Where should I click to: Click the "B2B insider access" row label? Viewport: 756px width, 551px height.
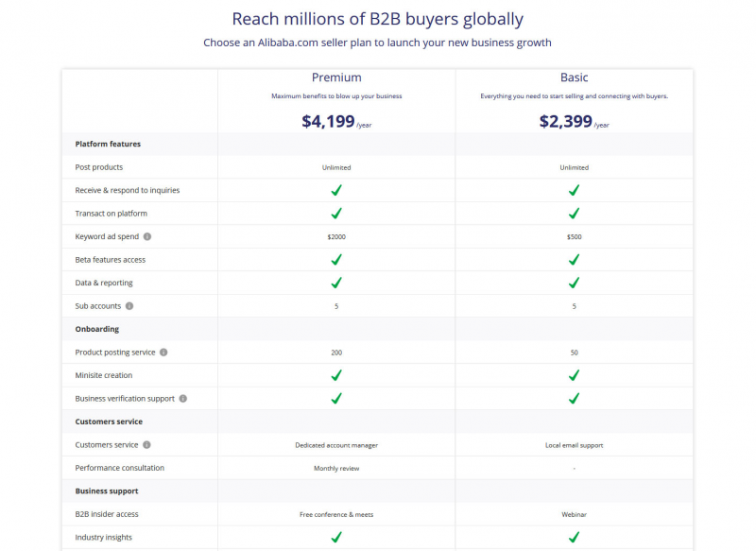[107, 514]
